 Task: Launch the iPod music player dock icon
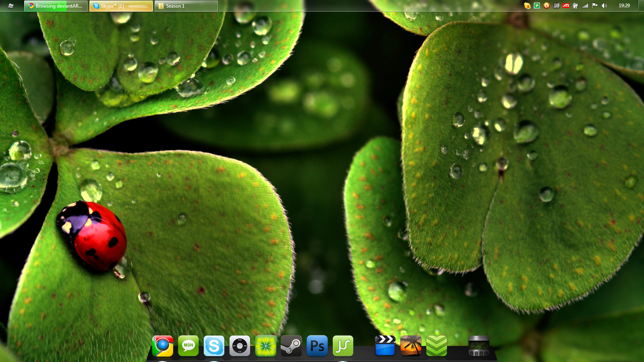click(240, 346)
